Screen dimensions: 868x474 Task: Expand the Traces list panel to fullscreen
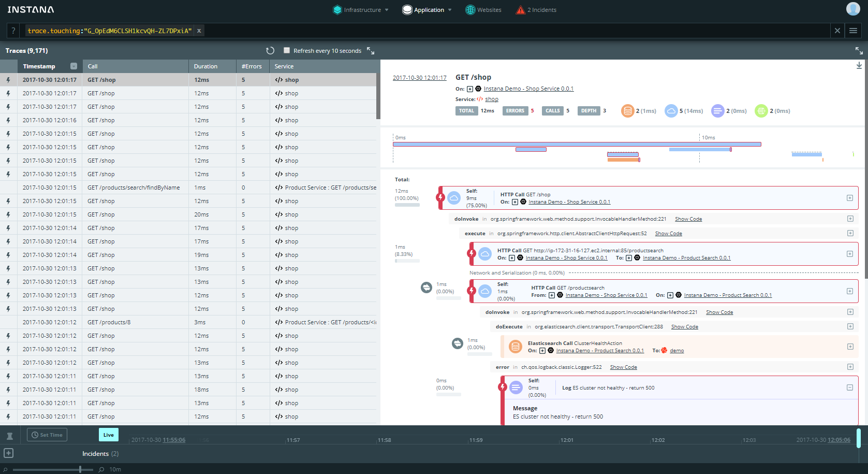click(371, 51)
